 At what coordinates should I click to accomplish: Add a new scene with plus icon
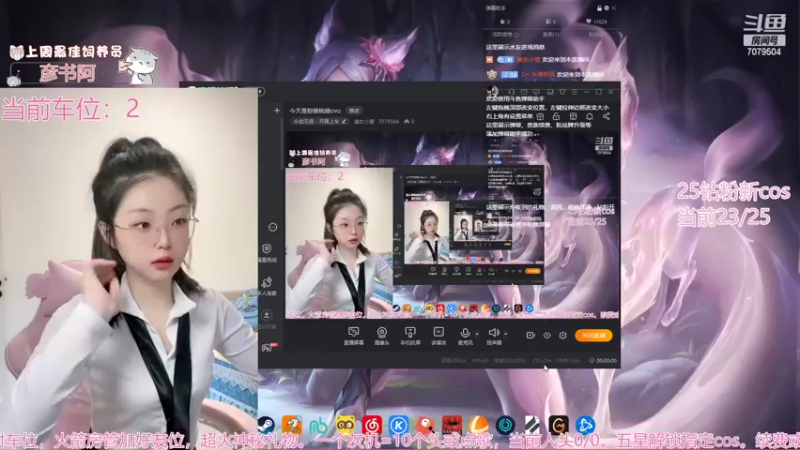(277, 110)
